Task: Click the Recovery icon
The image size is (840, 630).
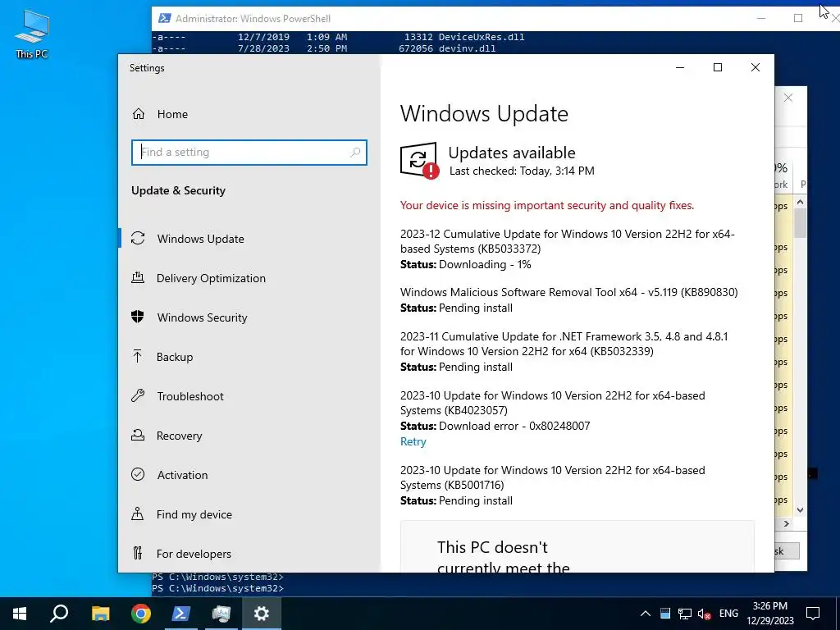Action: tap(138, 435)
